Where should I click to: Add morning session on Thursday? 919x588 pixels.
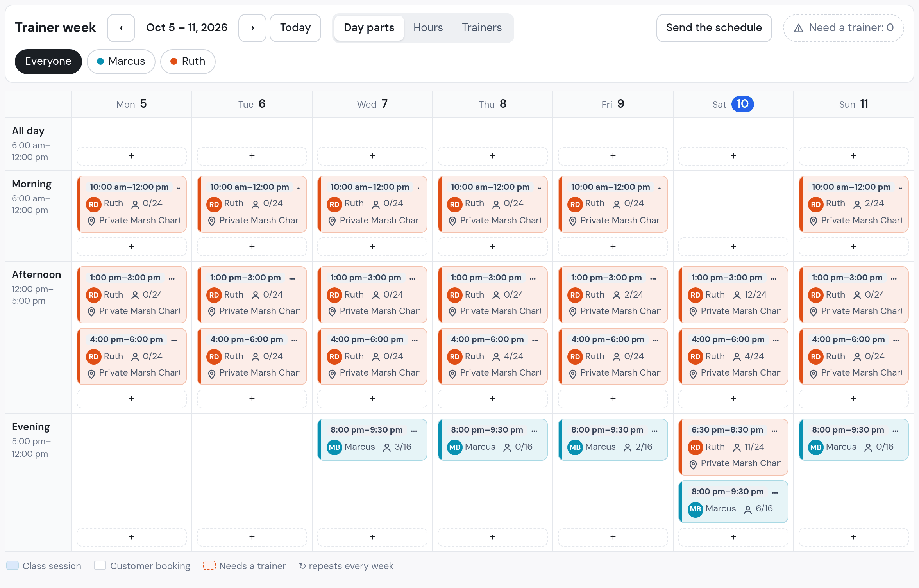pyautogui.click(x=493, y=246)
